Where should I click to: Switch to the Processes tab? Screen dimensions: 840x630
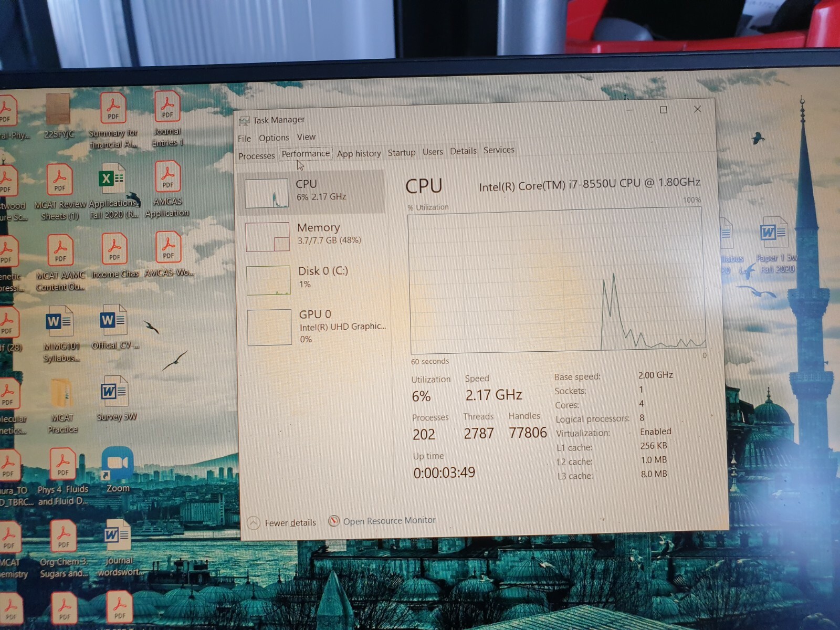[x=256, y=156]
